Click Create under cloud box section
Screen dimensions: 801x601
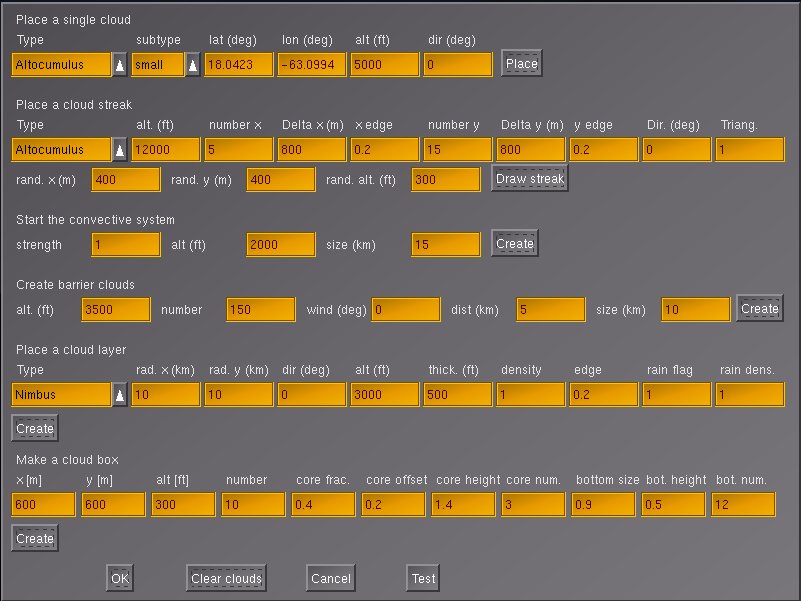[34, 538]
